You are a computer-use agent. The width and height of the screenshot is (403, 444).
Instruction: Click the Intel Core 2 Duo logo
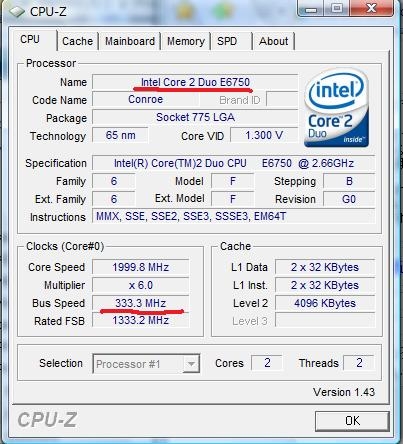coord(337,107)
